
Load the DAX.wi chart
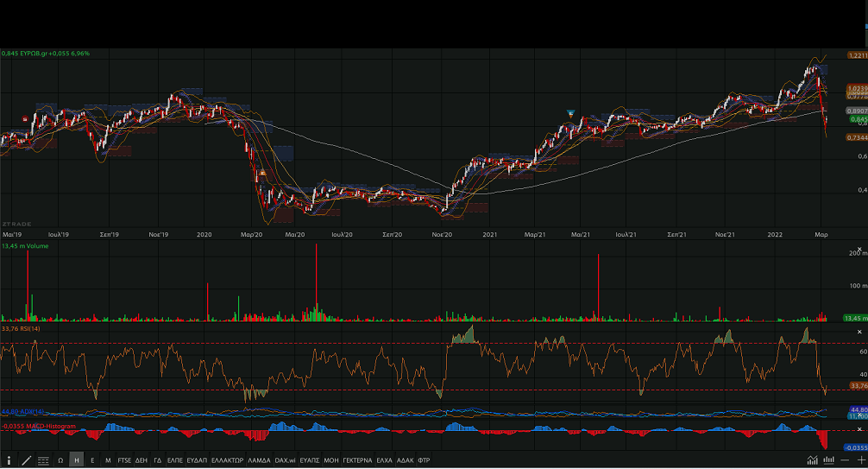[x=285, y=460]
